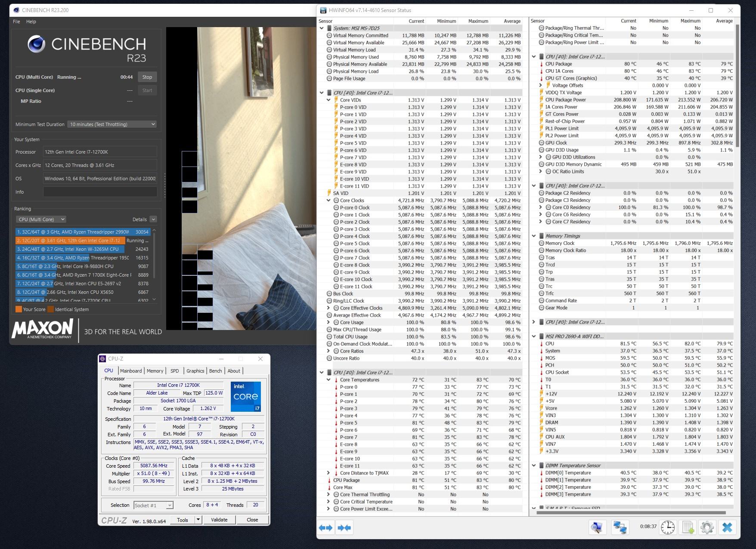Viewport: 756px width, 549px height.
Task: Expand the Voltage Offsets node
Action: 541,85
